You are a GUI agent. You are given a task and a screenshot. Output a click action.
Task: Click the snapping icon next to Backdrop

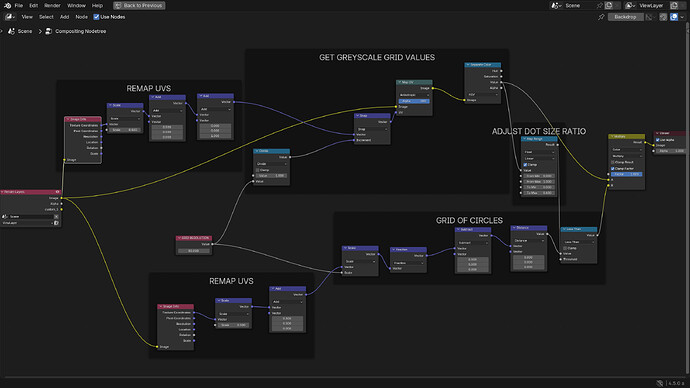(650, 17)
